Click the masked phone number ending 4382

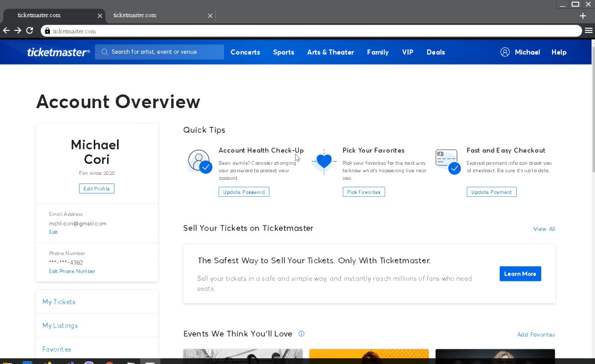click(x=66, y=262)
